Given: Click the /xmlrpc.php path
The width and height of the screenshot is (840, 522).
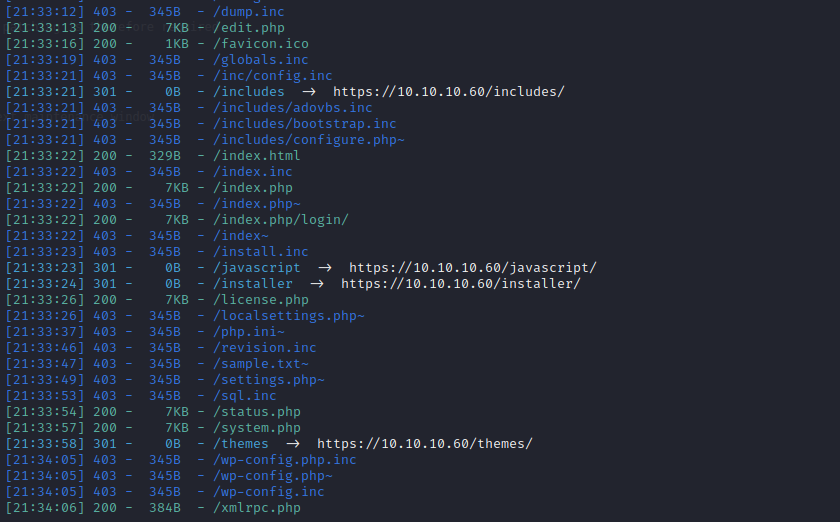Looking at the screenshot, I should tap(257, 508).
